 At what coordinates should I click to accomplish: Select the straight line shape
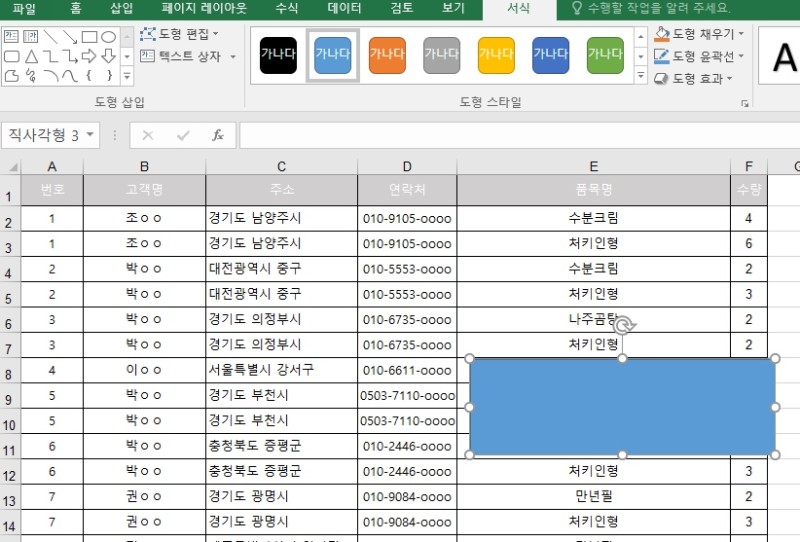pos(50,36)
